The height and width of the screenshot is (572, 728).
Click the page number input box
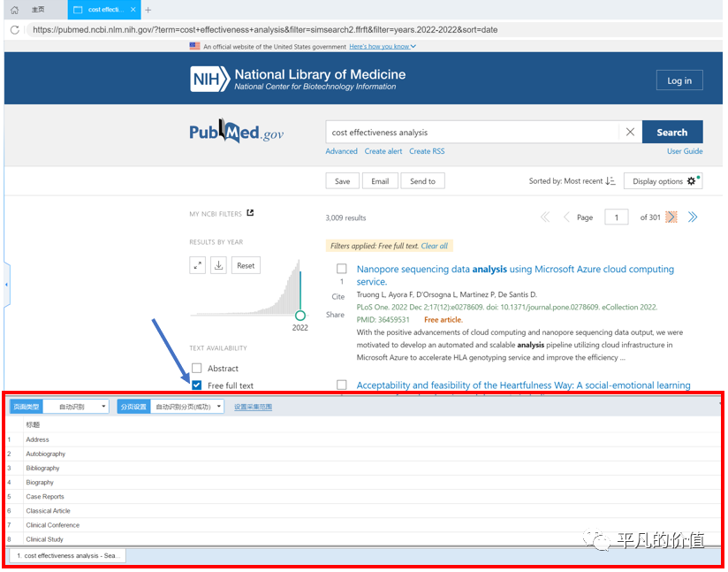617,217
